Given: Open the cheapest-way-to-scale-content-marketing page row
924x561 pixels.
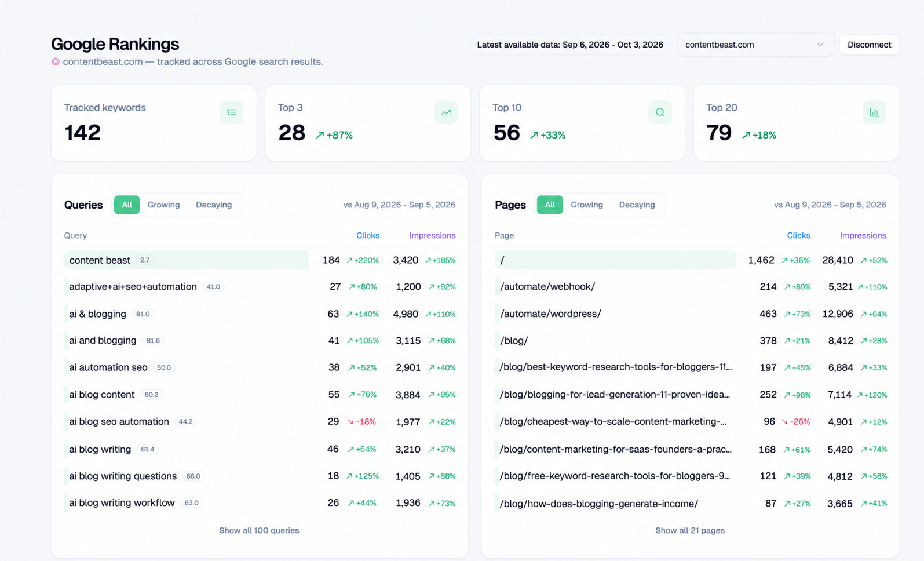Looking at the screenshot, I should point(691,422).
